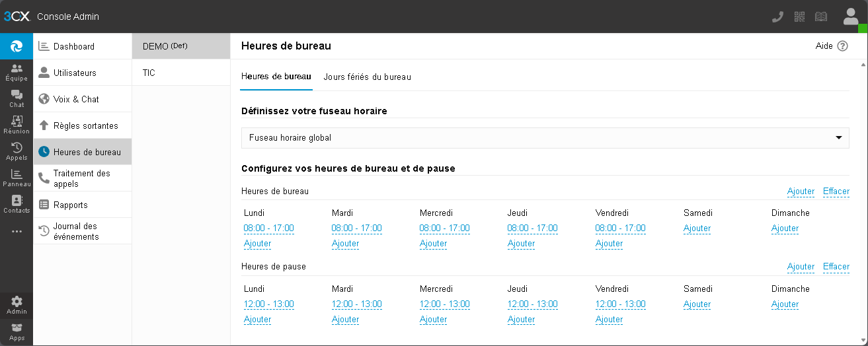Screen dimensions: 868x346
Task: Add break hours for Samedi
Action: [697, 304]
